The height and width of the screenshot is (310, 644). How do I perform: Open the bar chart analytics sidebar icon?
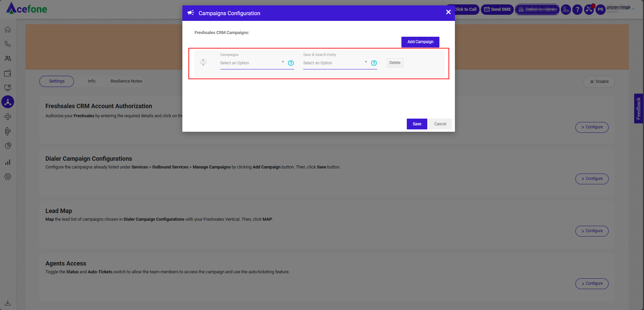8,162
